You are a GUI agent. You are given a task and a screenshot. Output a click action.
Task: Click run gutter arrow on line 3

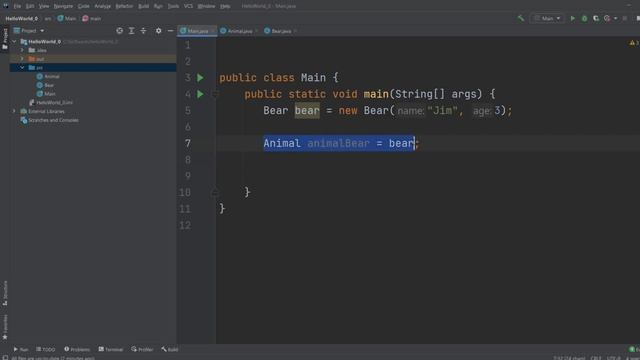point(200,78)
